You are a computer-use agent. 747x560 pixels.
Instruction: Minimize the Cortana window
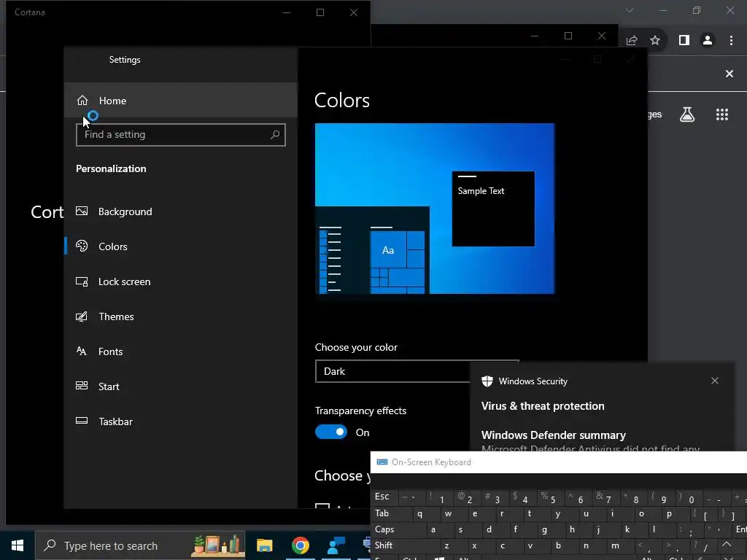pos(287,12)
